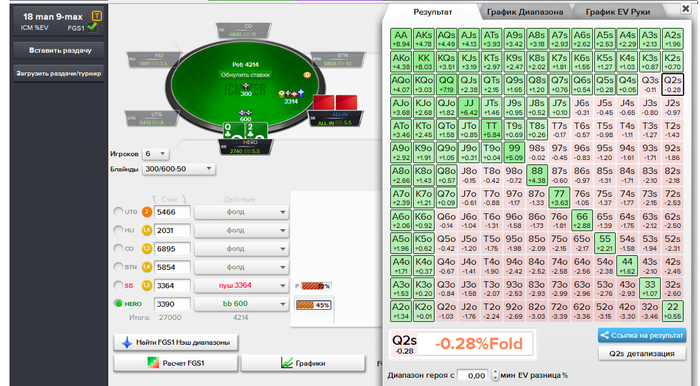Select the Q2s cell in the range grid
The image size is (700, 386).
(x=672, y=84)
